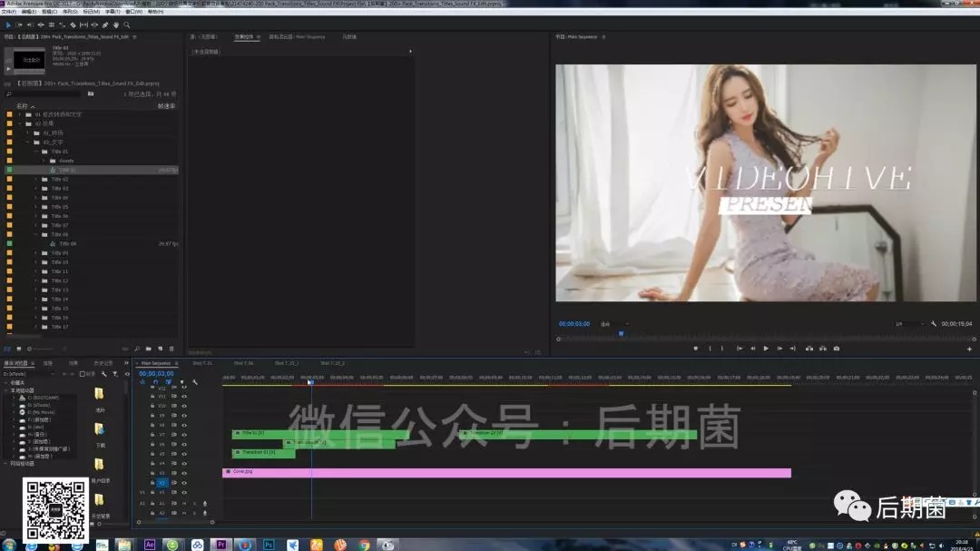
Task: Play the program monitor preview
Action: (766, 349)
